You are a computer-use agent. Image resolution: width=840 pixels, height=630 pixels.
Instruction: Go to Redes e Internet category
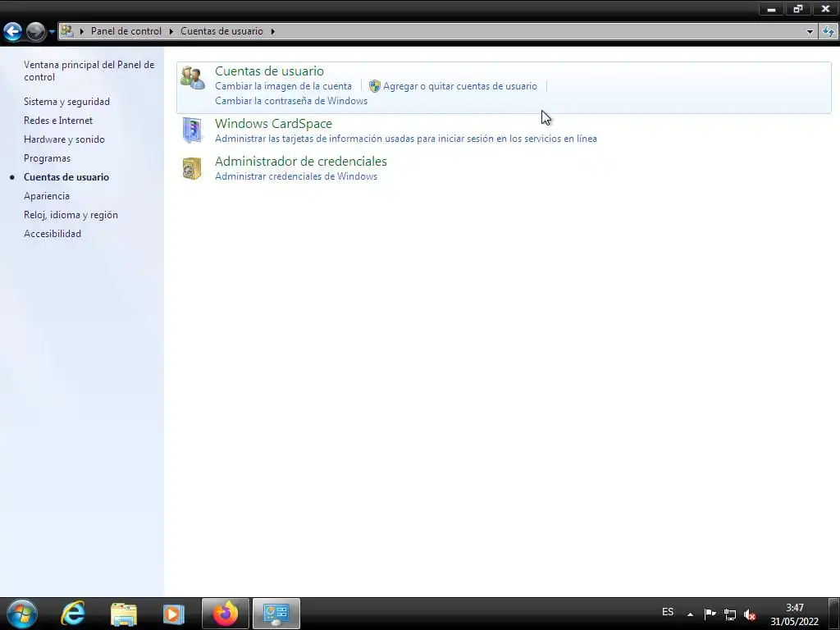pyautogui.click(x=58, y=121)
